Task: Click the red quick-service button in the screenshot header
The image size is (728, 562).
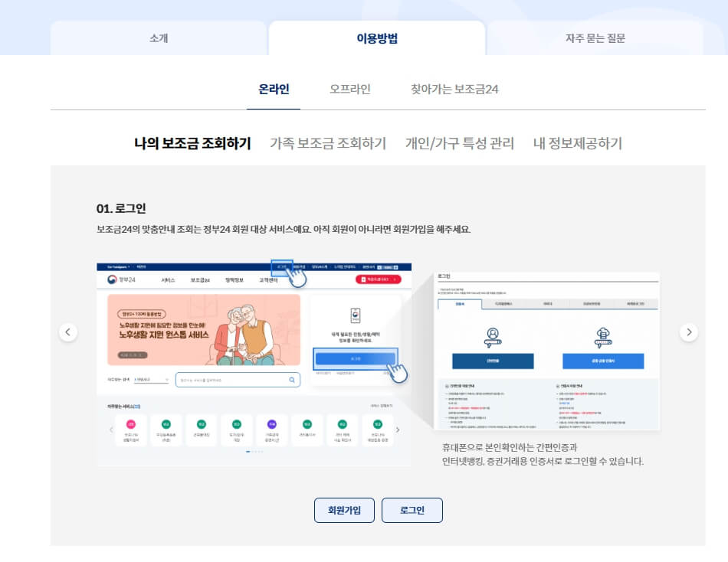Action: (375, 281)
